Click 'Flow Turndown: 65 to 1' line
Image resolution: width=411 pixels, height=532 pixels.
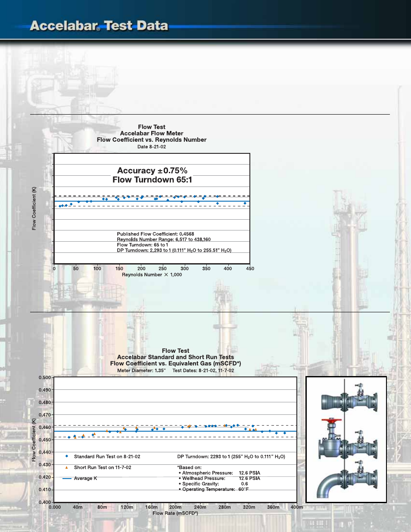[143, 245]
